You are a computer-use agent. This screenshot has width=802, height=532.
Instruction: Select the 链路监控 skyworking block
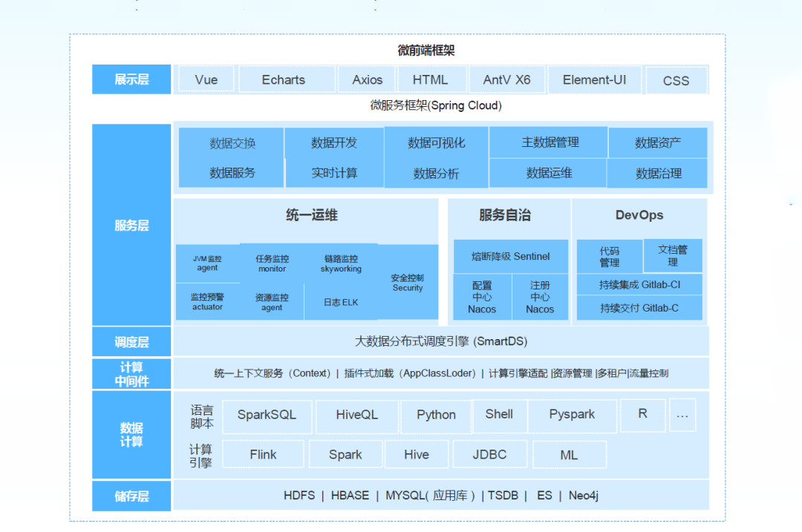341,263
